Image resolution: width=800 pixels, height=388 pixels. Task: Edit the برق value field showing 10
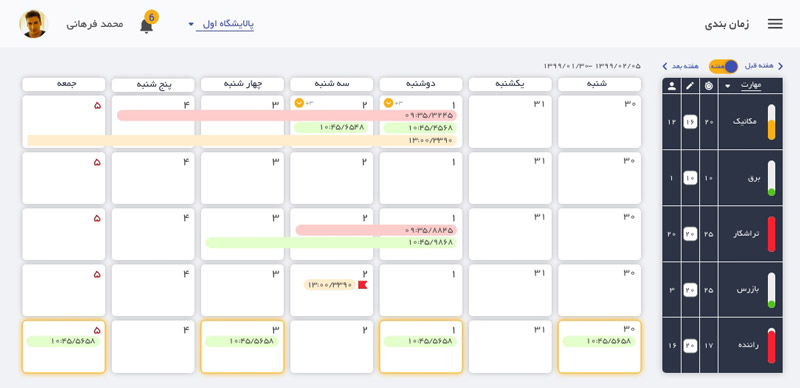click(690, 178)
